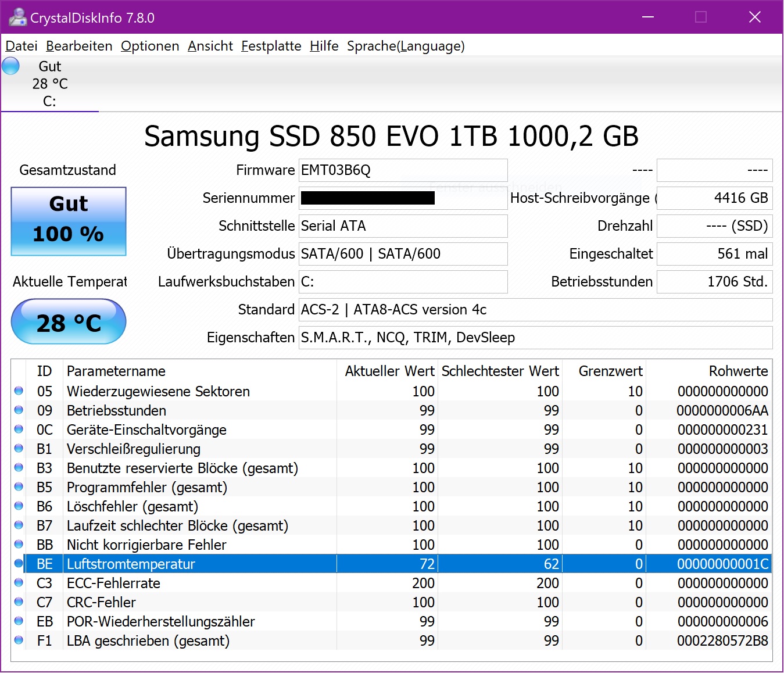
Task: Minimize the CrystalDiskInfo window
Action: (x=648, y=17)
